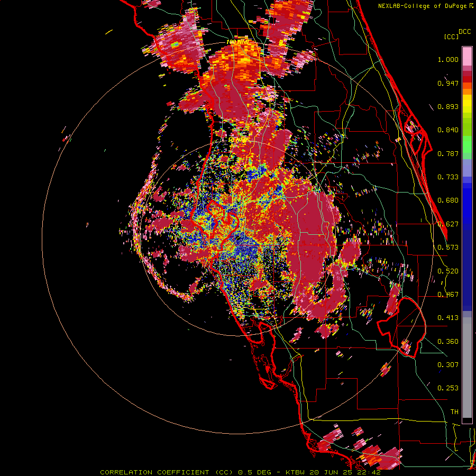Click the Correlation Coefficient KTBW caption at bottom
Viewport: 476px width, 476px height.
tap(240, 472)
